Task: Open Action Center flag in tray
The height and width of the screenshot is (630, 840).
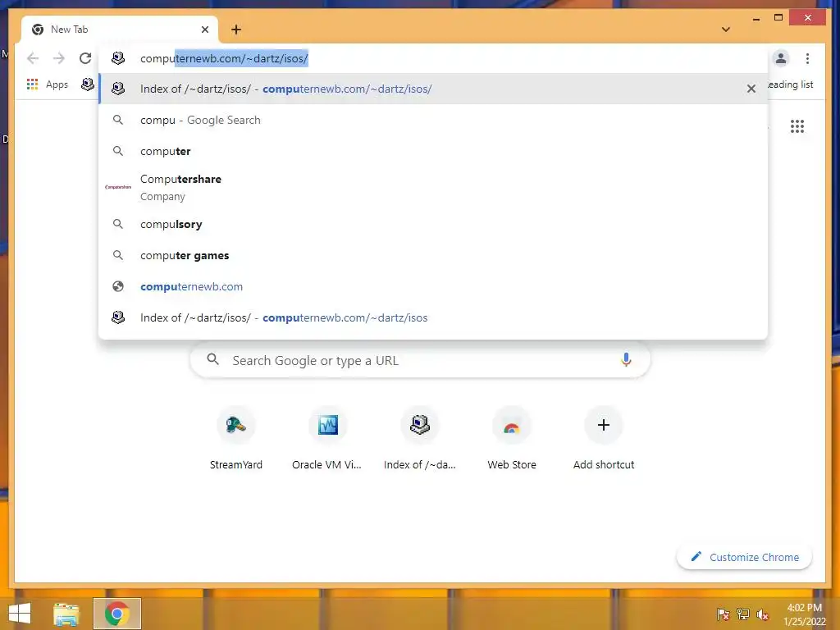Action: (723, 614)
